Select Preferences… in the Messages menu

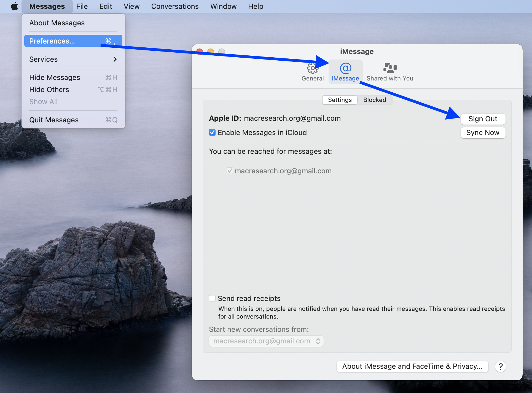[73, 41]
